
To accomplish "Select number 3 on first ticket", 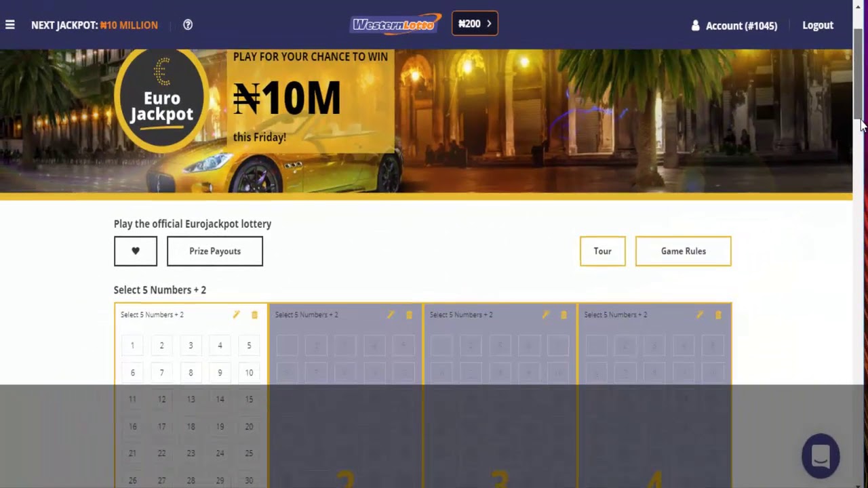I will pyautogui.click(x=191, y=346).
